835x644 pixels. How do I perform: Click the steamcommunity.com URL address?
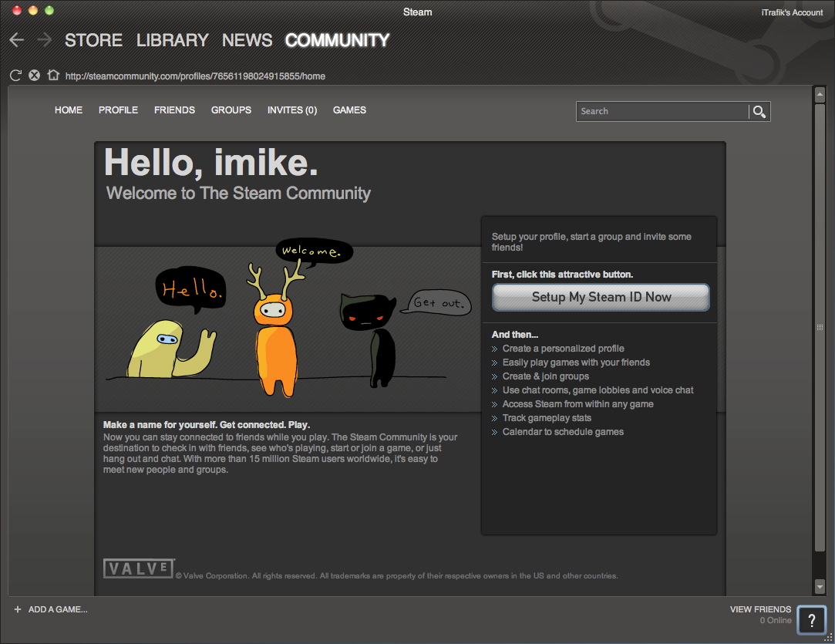195,76
